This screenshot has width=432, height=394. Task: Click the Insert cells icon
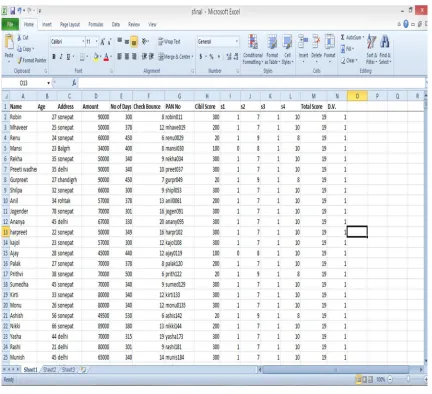[x=303, y=41]
